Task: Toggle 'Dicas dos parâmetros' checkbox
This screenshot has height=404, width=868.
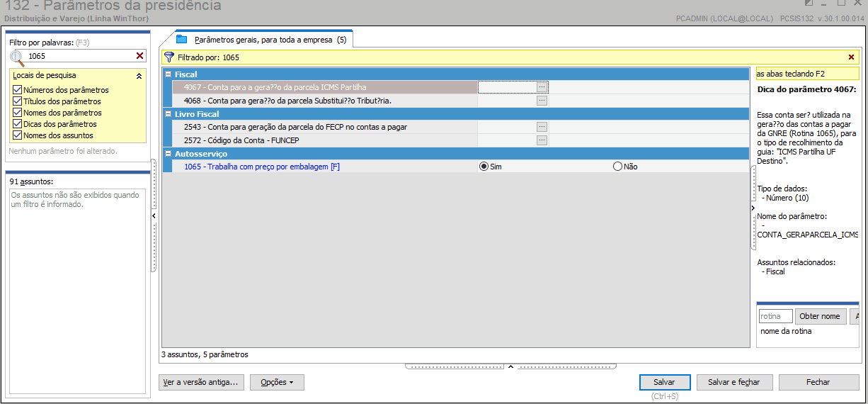Action: click(x=18, y=124)
